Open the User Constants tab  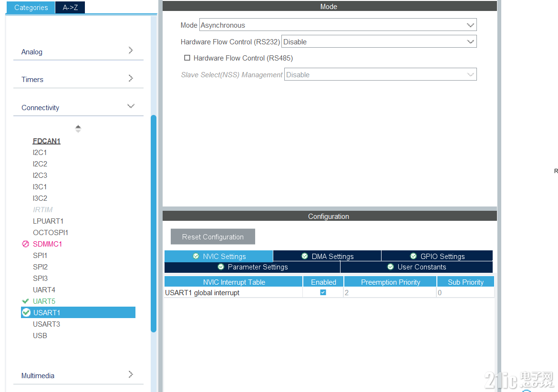tap(416, 267)
